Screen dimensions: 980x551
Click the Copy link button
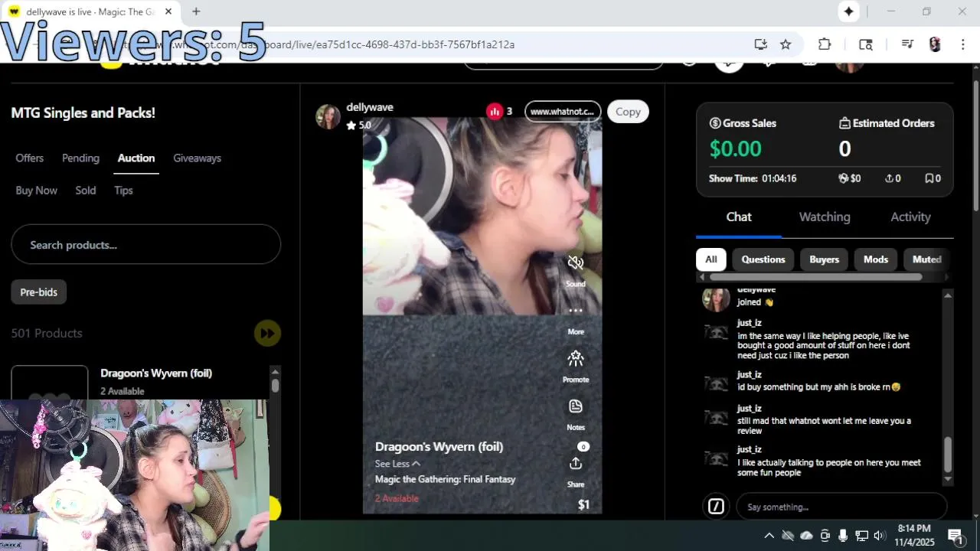tap(628, 112)
